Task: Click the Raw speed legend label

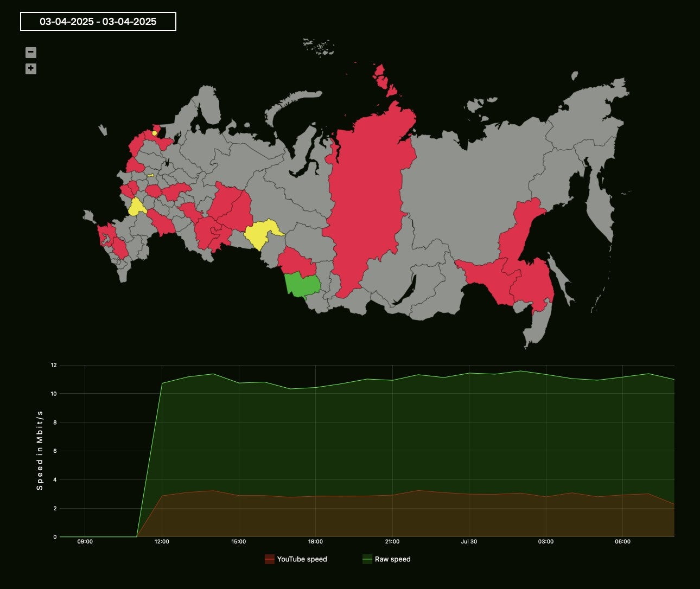Action: [392, 559]
